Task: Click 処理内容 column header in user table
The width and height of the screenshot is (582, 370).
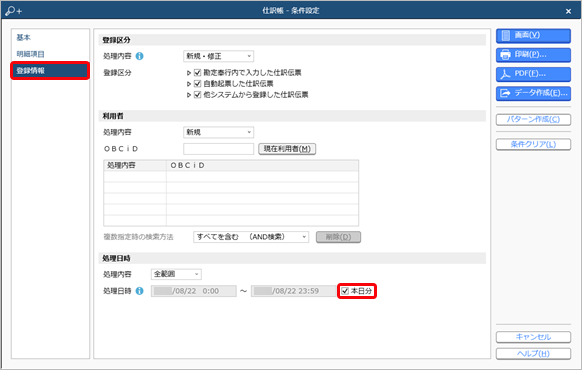Action: (x=135, y=166)
